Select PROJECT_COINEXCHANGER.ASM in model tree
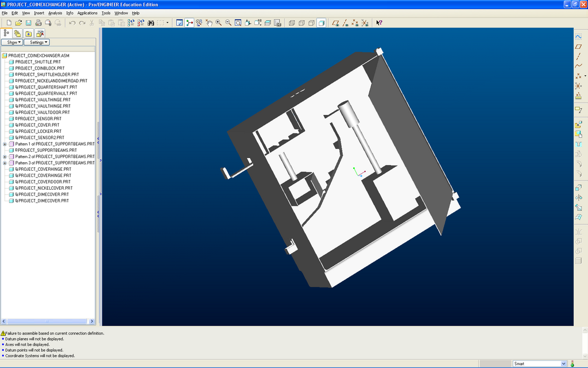The image size is (588, 368). tap(38, 56)
